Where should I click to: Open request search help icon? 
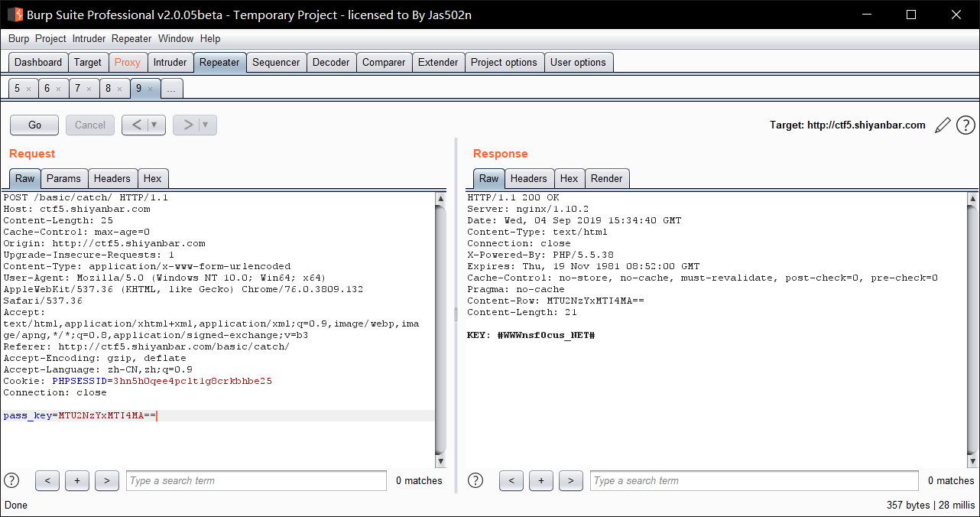pyautogui.click(x=11, y=480)
